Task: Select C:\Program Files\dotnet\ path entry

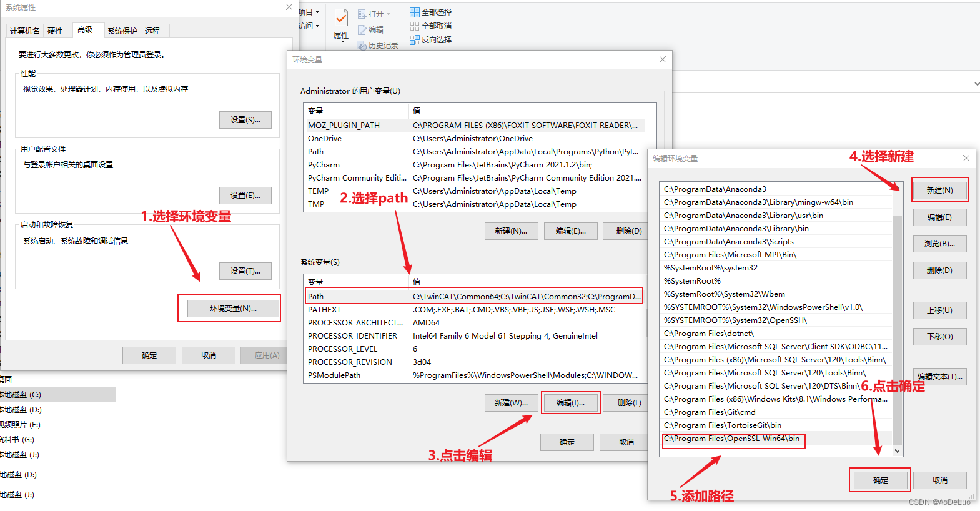Action: coord(776,334)
